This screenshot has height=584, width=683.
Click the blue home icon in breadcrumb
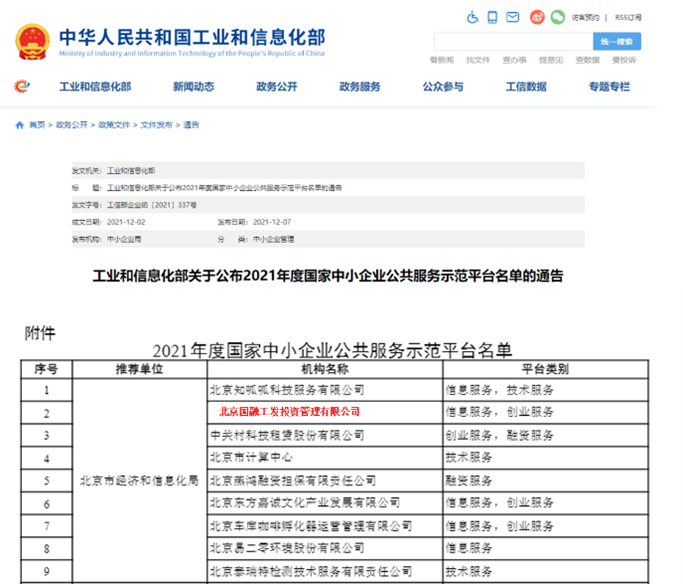20,125
